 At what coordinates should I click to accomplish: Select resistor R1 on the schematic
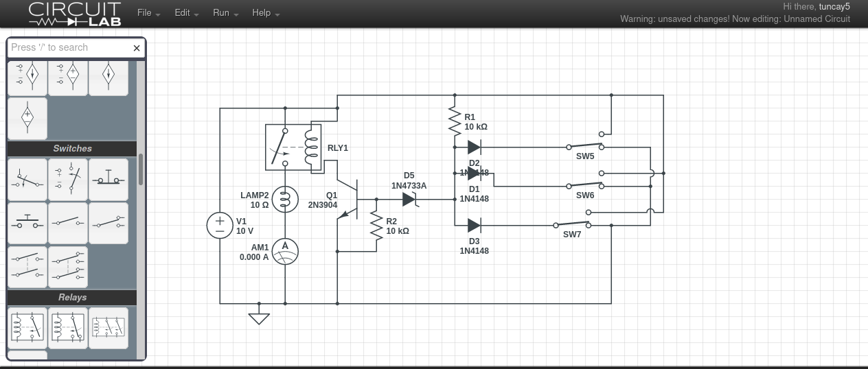[x=455, y=121]
